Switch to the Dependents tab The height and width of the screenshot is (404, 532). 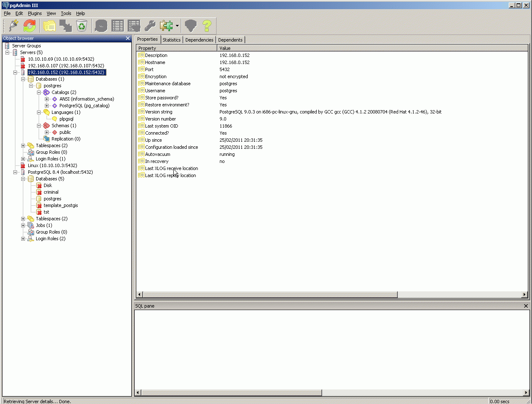coord(230,40)
